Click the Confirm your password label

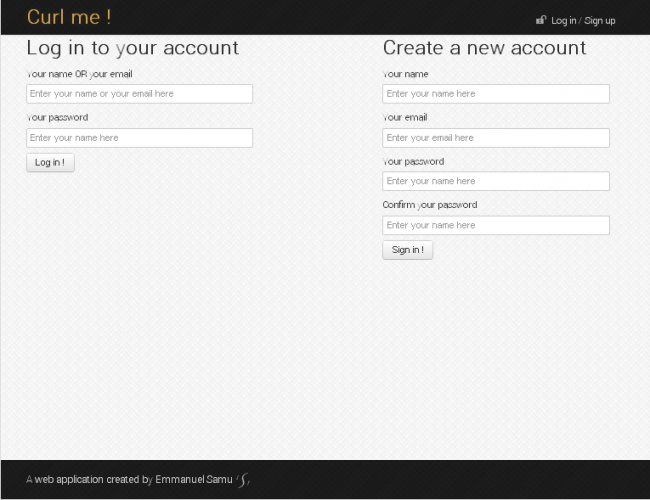click(430, 205)
